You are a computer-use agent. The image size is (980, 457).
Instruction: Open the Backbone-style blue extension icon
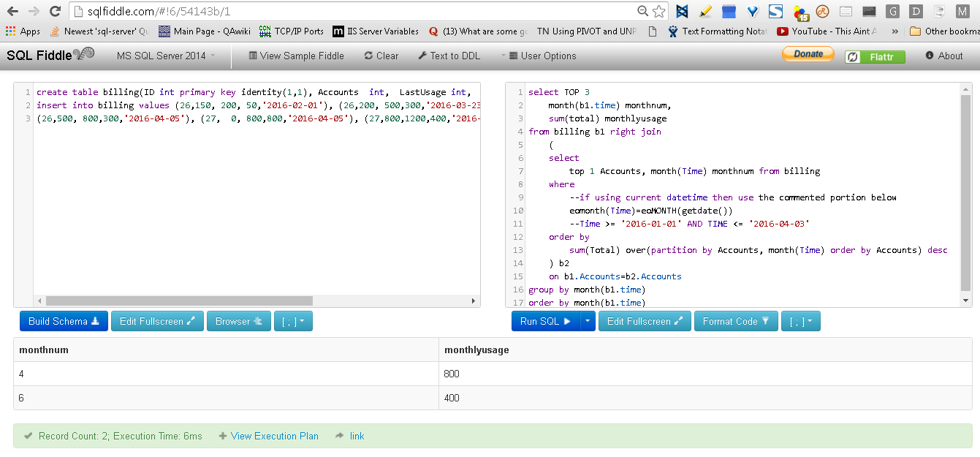click(x=682, y=12)
